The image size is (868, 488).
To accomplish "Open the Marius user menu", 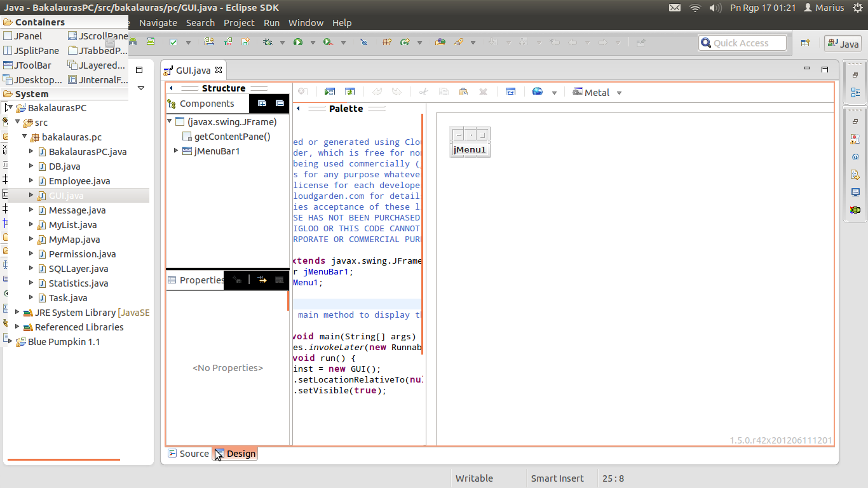I will click(824, 8).
